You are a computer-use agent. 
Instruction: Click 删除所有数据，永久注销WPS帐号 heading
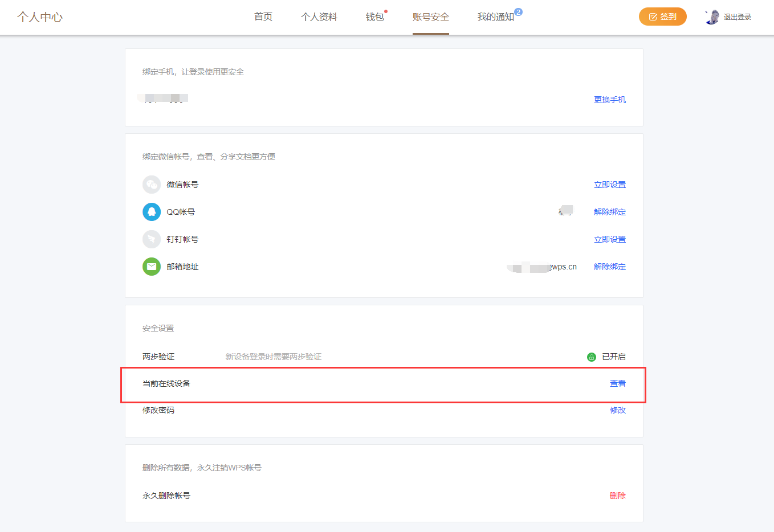[x=202, y=468]
